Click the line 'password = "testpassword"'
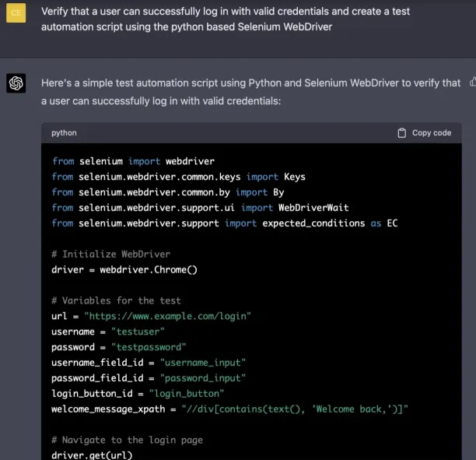This screenshot has height=460, width=476. click(119, 347)
